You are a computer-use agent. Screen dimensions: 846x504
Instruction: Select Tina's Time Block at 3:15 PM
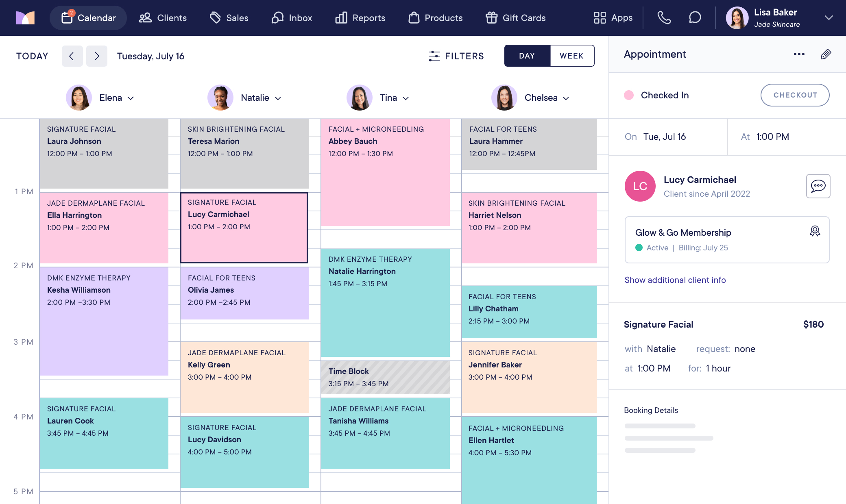coord(385,377)
